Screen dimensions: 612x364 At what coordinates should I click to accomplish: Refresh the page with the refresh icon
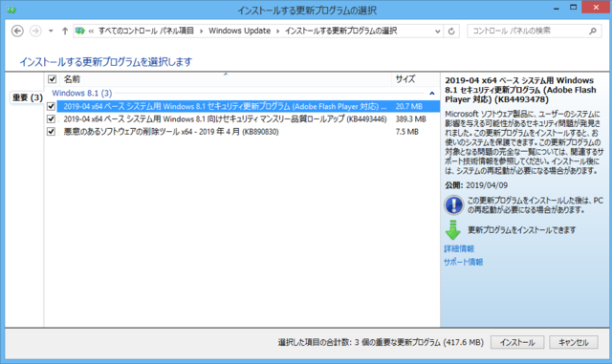(451, 32)
